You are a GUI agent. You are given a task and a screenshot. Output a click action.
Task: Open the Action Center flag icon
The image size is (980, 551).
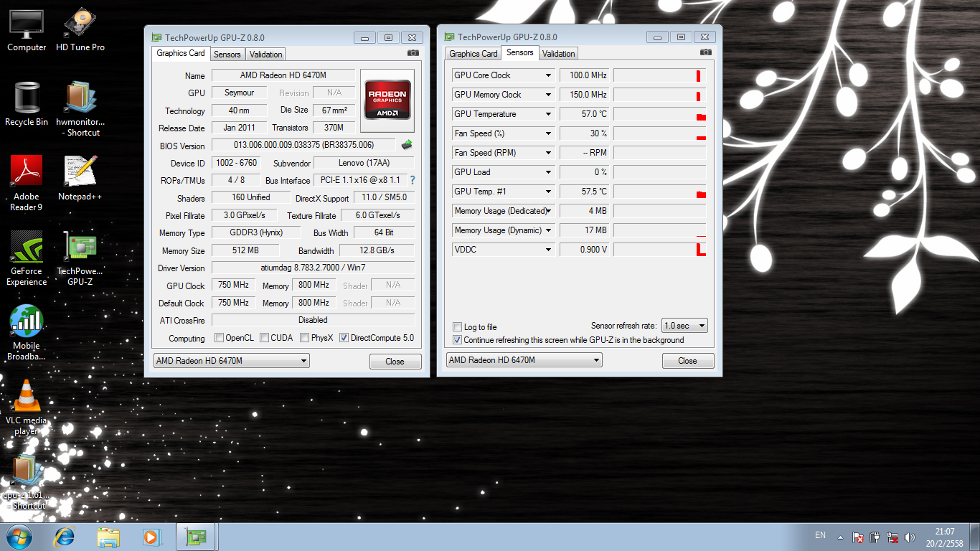coord(858,537)
